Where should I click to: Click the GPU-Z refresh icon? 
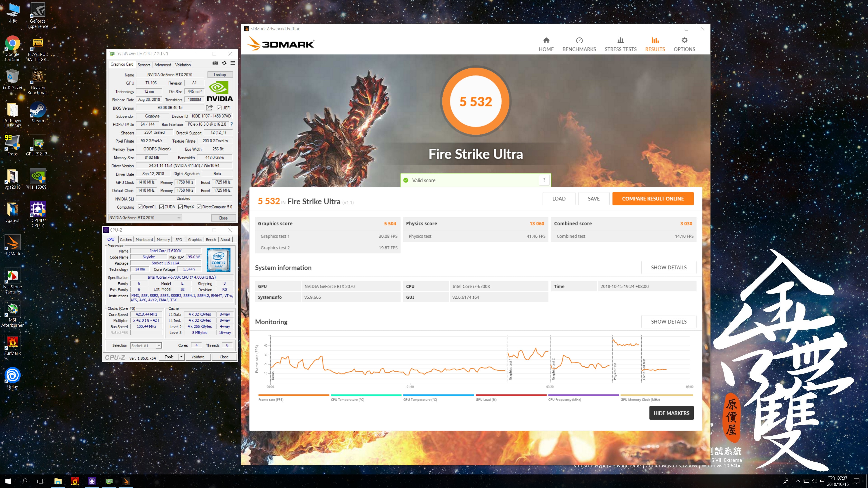pyautogui.click(x=224, y=63)
